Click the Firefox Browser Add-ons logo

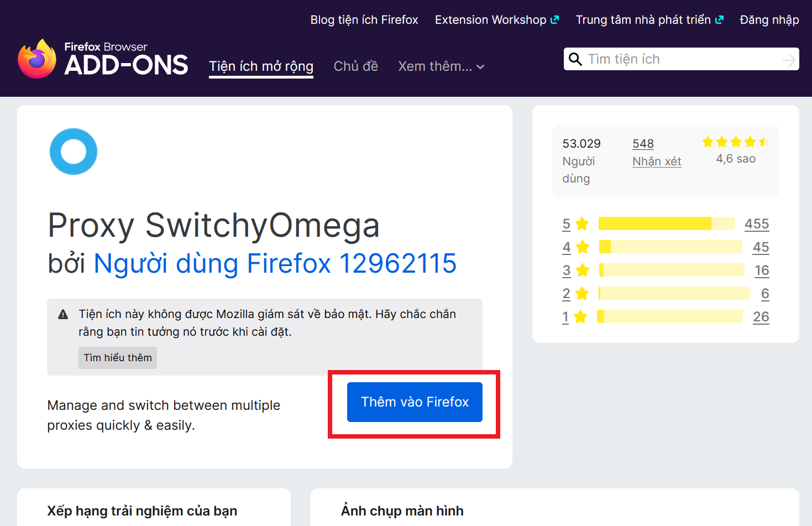(103, 59)
